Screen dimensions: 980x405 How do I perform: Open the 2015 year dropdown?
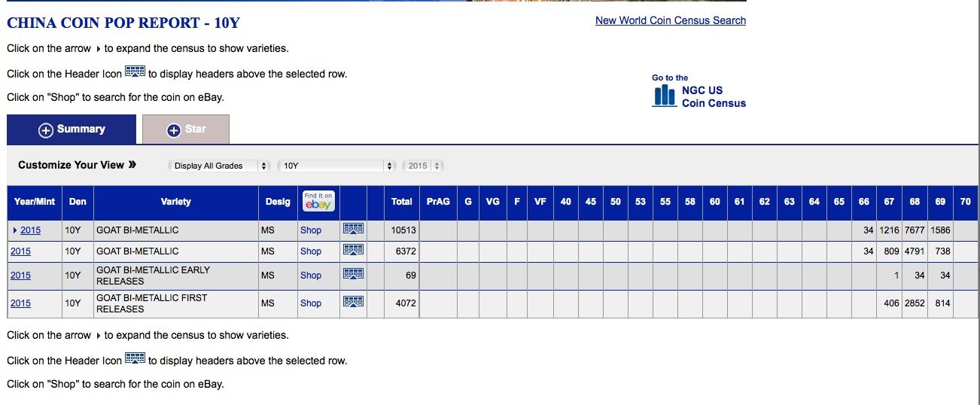pos(423,166)
